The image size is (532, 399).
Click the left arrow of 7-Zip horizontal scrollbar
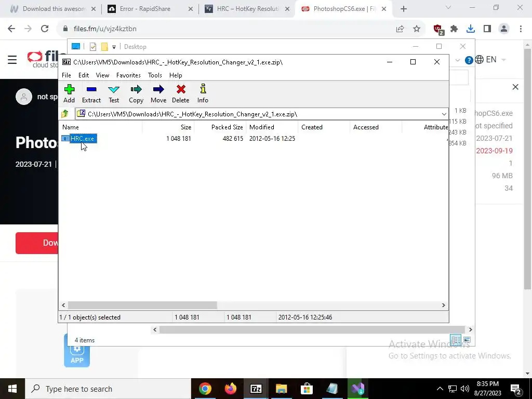tap(63, 305)
